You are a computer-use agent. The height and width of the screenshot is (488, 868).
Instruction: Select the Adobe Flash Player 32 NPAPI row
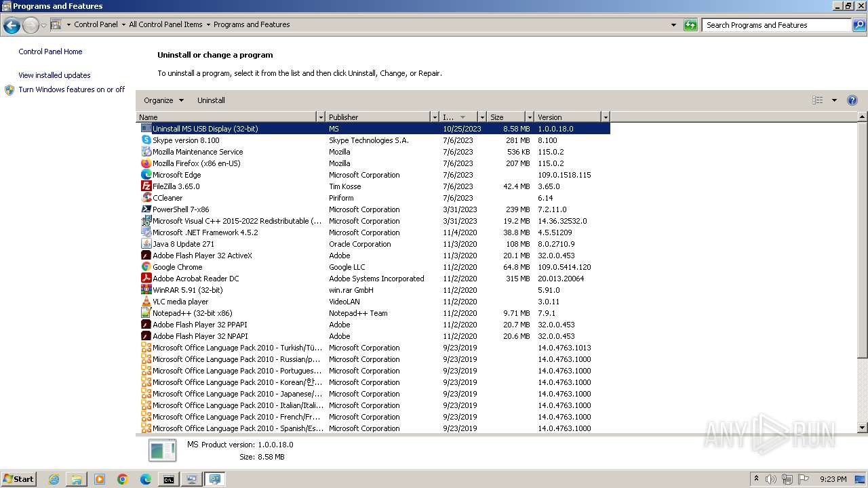(373, 336)
